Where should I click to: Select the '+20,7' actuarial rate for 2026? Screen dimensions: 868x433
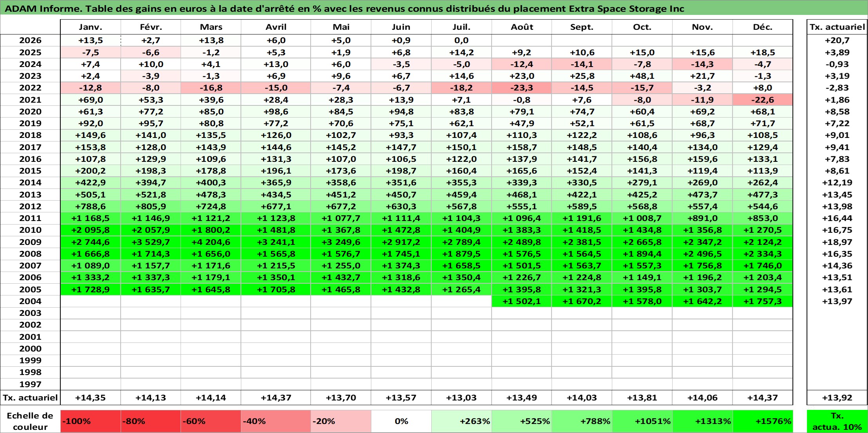point(837,40)
